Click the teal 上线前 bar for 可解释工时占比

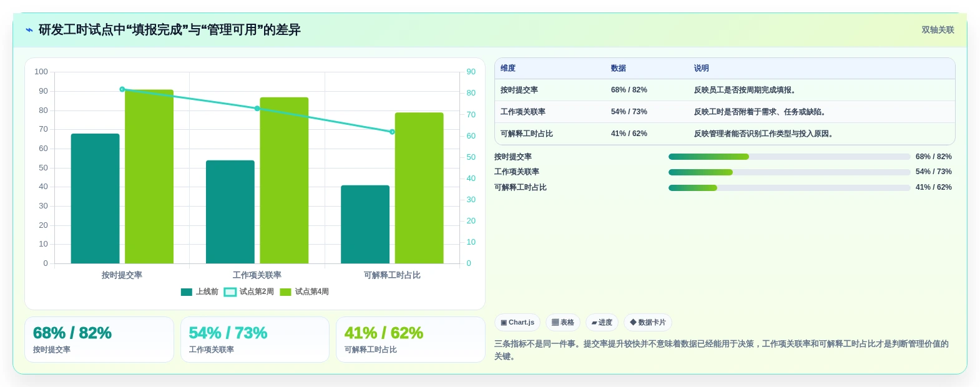(x=365, y=225)
